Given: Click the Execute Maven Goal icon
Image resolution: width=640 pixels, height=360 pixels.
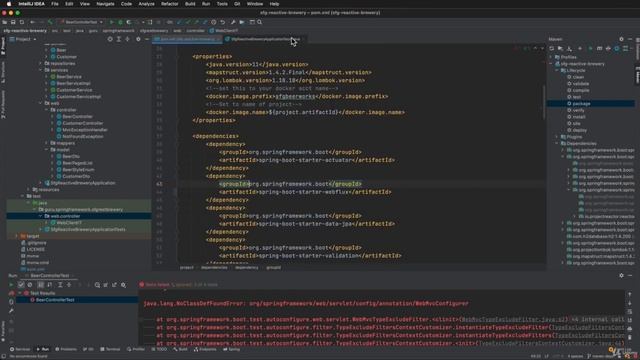Looking at the screenshot, I should click(x=599, y=49).
